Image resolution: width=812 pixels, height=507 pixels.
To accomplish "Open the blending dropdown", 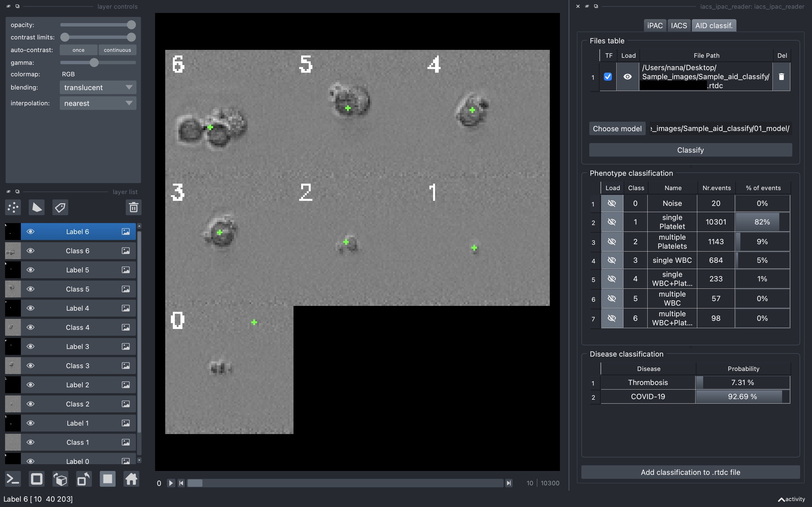I will [98, 88].
